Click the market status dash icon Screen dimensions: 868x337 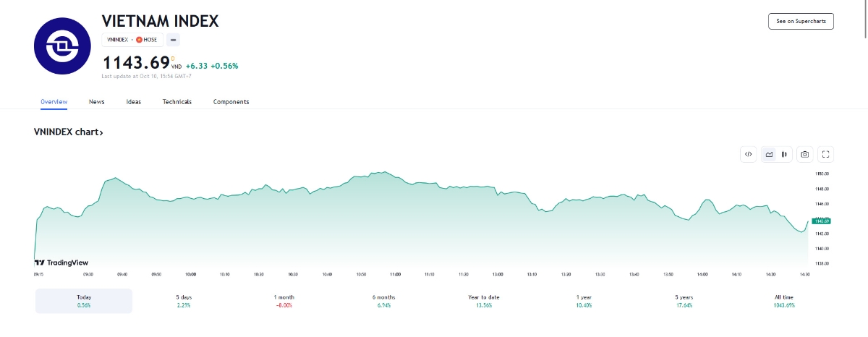pyautogui.click(x=174, y=40)
